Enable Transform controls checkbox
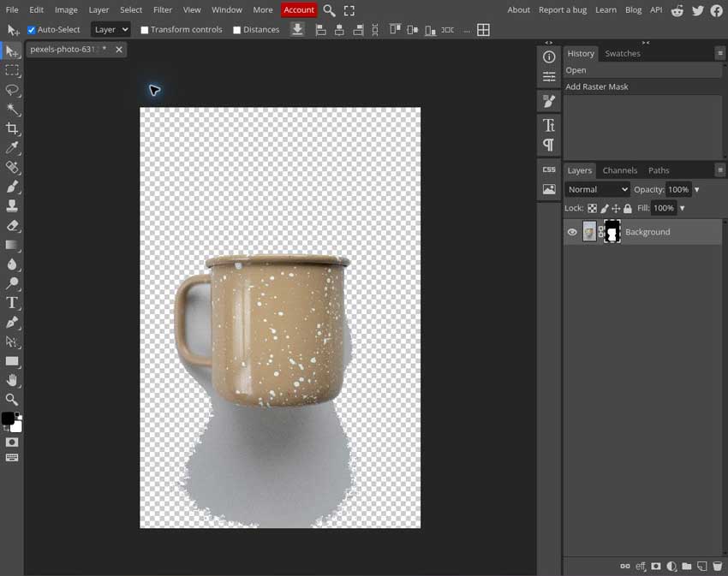 [x=145, y=30]
